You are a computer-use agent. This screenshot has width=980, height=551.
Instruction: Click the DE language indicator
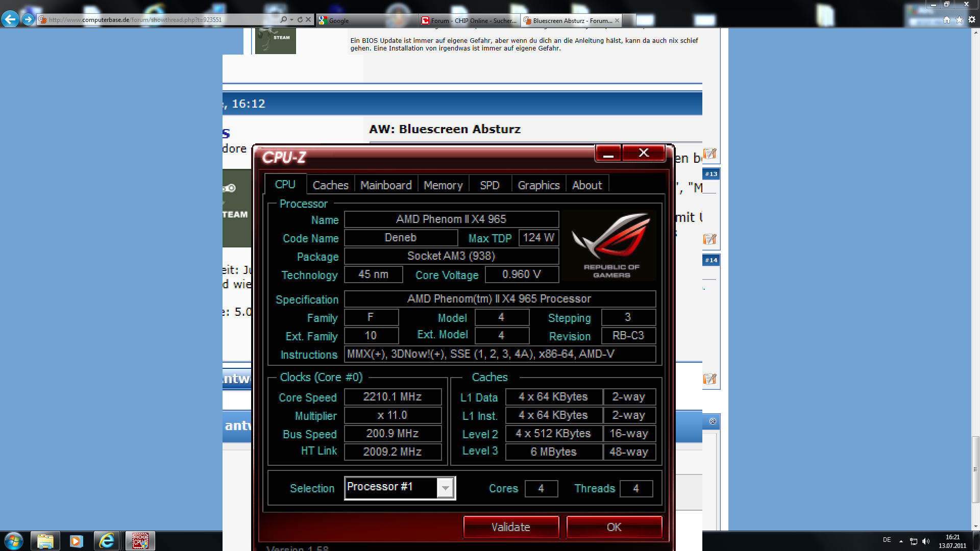click(x=887, y=540)
